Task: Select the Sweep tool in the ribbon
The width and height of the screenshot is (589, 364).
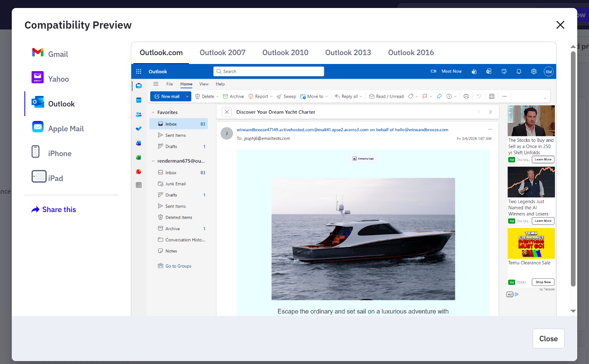Action: tap(286, 96)
